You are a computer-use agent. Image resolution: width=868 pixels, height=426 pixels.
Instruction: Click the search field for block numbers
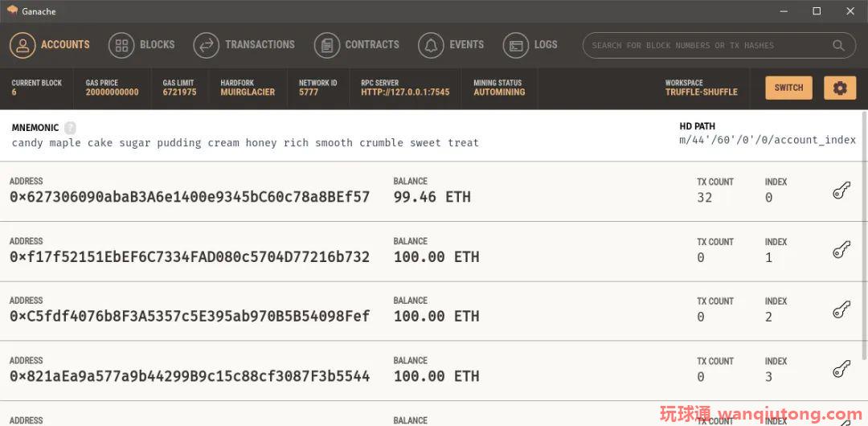(719, 46)
